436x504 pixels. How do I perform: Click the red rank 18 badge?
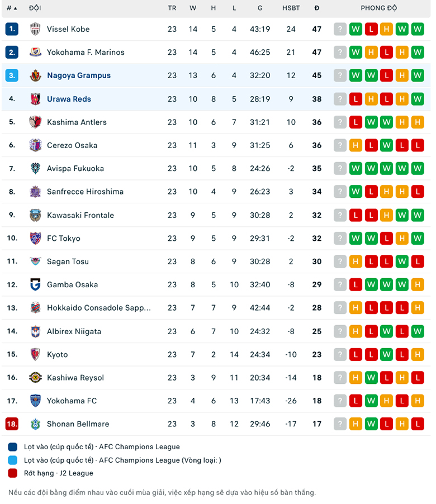pyautogui.click(x=12, y=424)
